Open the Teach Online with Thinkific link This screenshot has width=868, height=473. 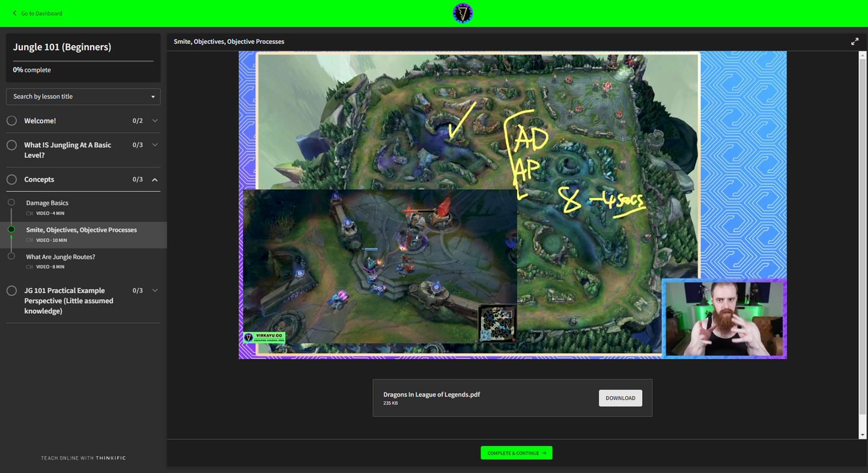83,458
